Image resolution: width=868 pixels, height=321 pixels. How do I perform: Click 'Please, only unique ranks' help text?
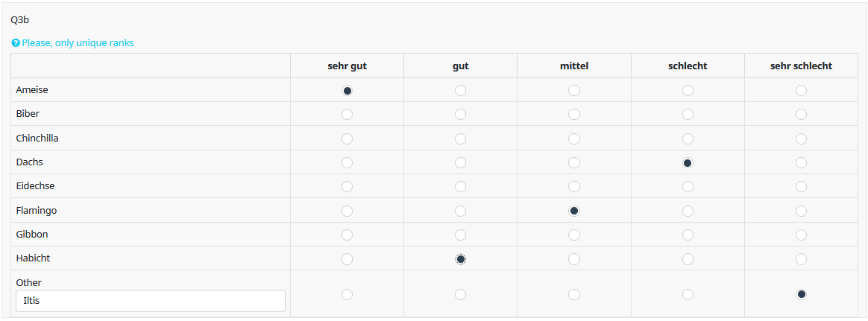(x=78, y=43)
